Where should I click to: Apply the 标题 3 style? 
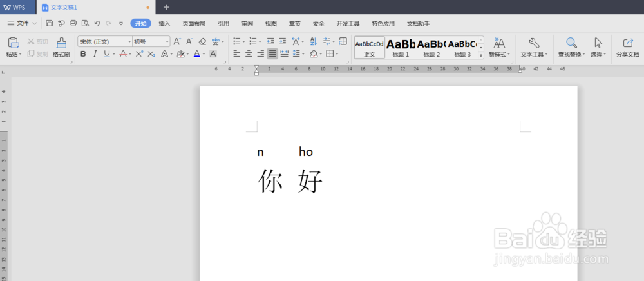462,47
